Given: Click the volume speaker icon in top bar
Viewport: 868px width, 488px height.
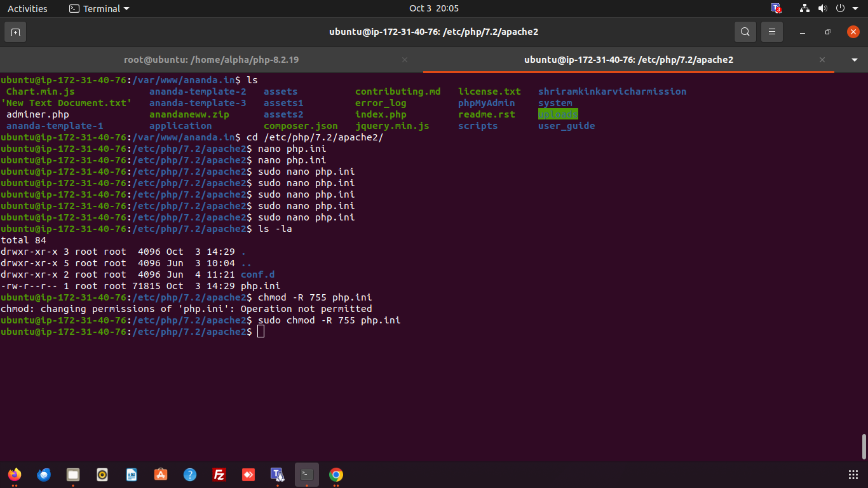Looking at the screenshot, I should [822, 8].
